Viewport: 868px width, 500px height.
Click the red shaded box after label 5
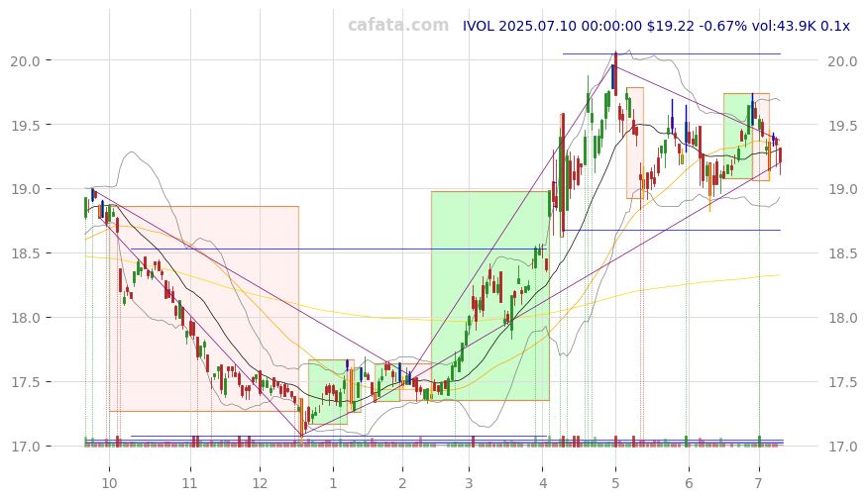(x=635, y=143)
